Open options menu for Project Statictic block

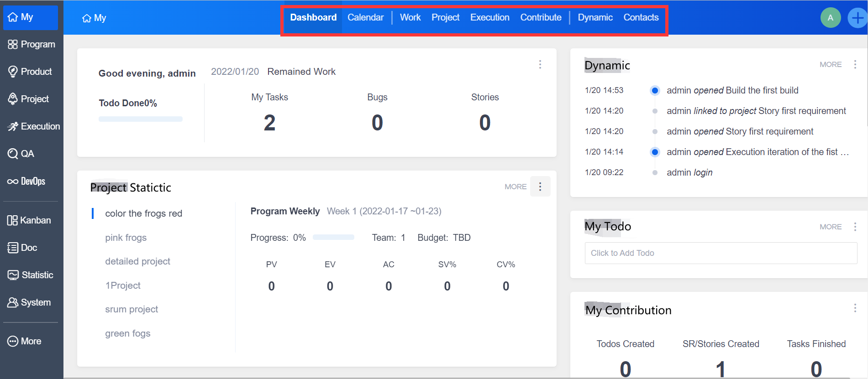540,187
